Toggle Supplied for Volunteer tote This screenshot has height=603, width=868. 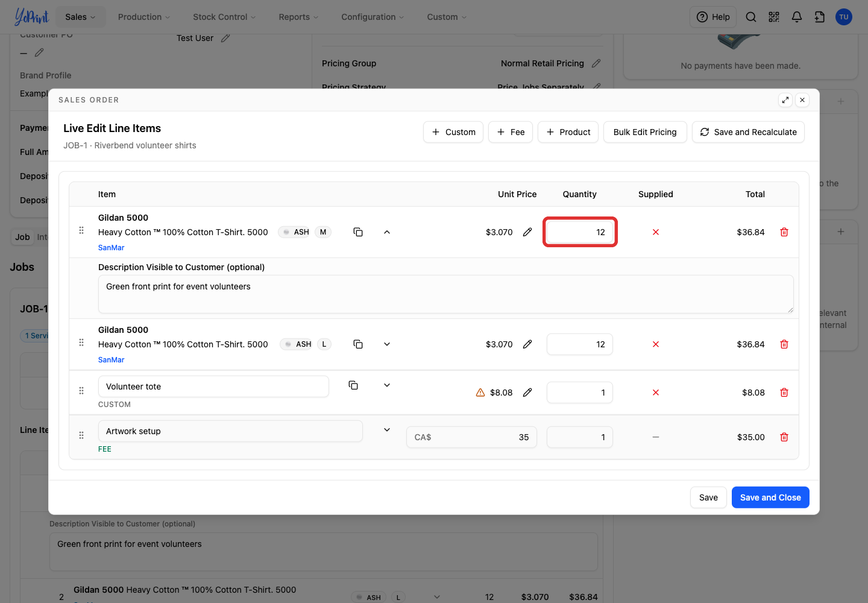pos(656,393)
